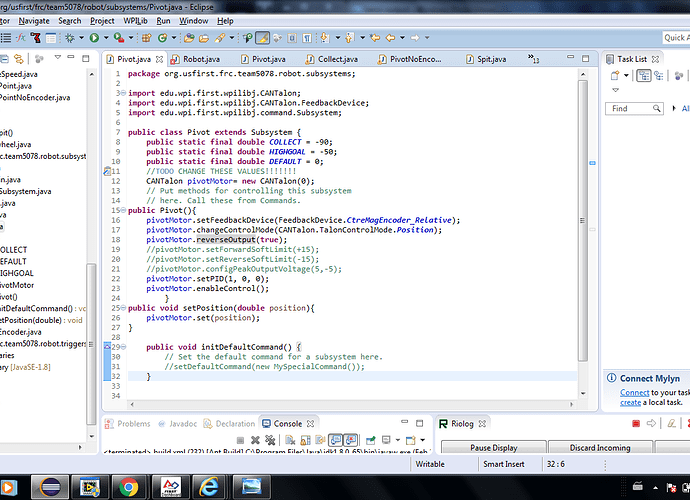690x500 pixels.
Task: Open the Search menu
Action: click(70, 21)
